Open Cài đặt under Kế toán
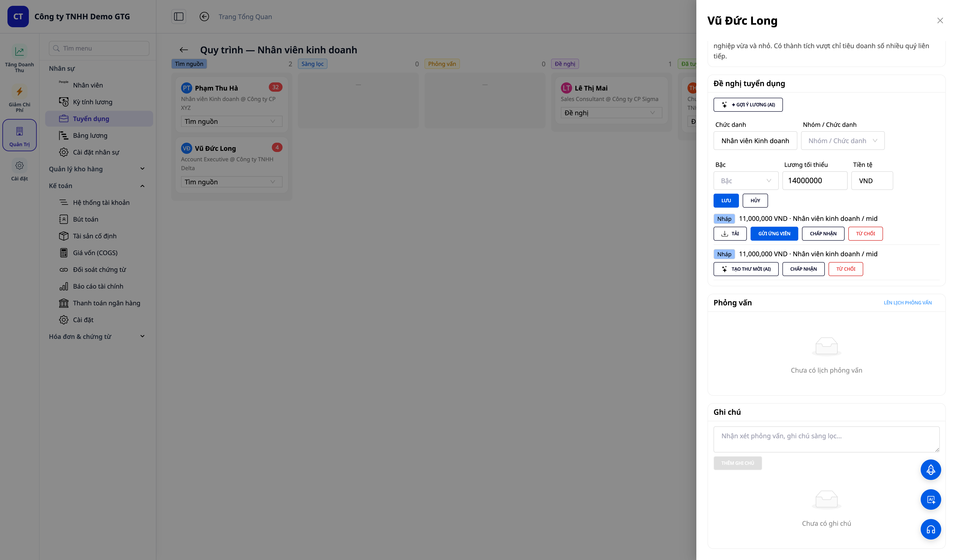Viewport: 957px width, 560px height. point(99,320)
